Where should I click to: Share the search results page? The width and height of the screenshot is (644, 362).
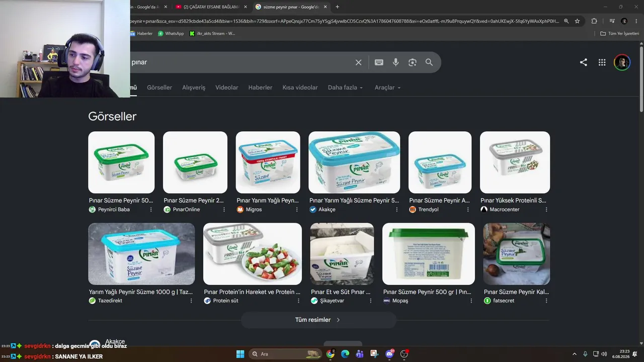(x=584, y=62)
